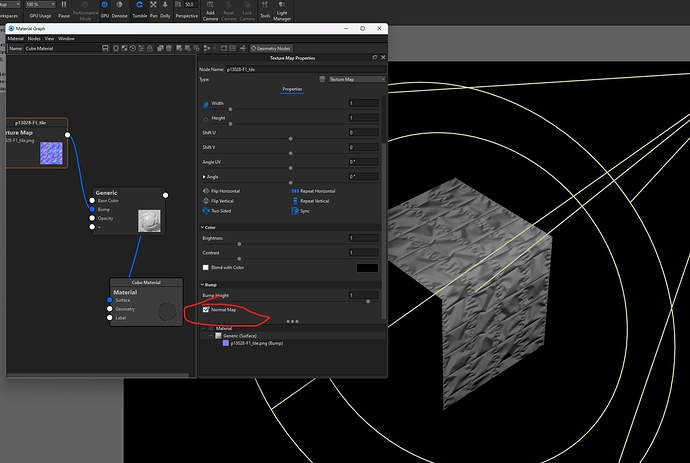
Task: Open the Material menu
Action: [x=15, y=39]
